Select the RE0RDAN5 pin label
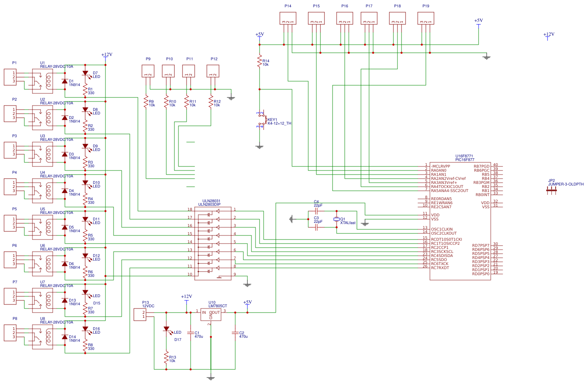Viewport: 588px width, 384px height. point(441,199)
